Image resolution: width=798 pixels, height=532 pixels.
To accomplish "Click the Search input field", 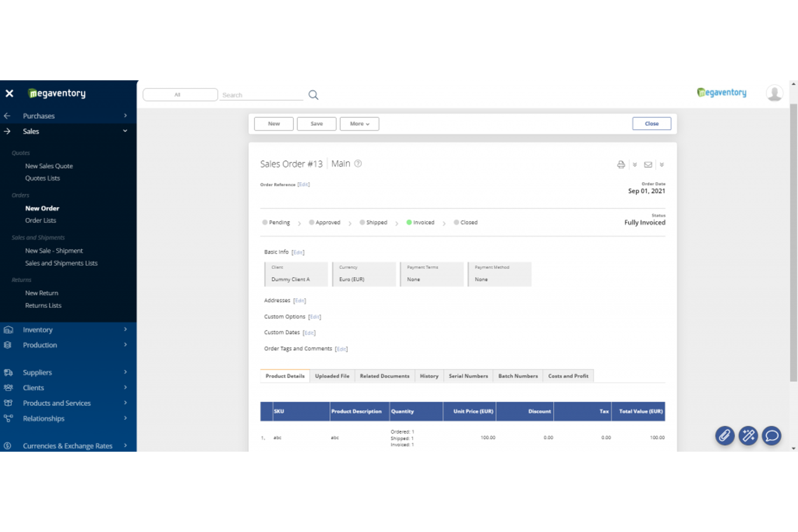I will (262, 95).
